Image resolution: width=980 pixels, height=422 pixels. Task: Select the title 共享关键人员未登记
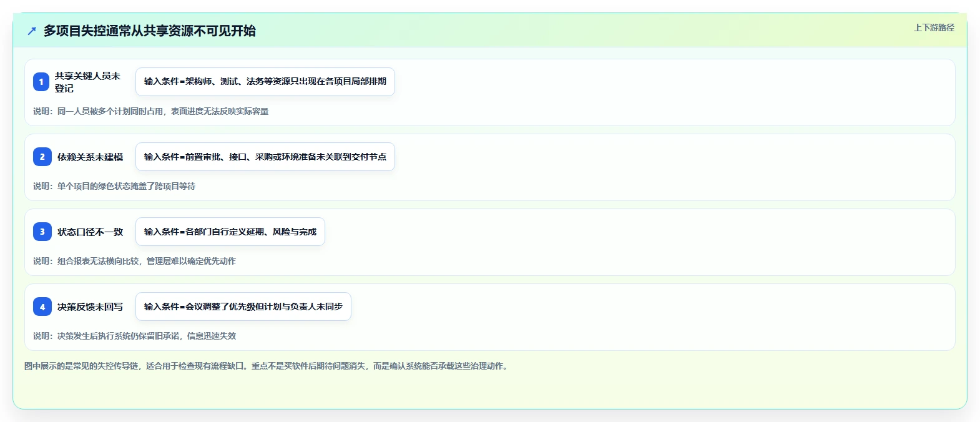point(87,82)
